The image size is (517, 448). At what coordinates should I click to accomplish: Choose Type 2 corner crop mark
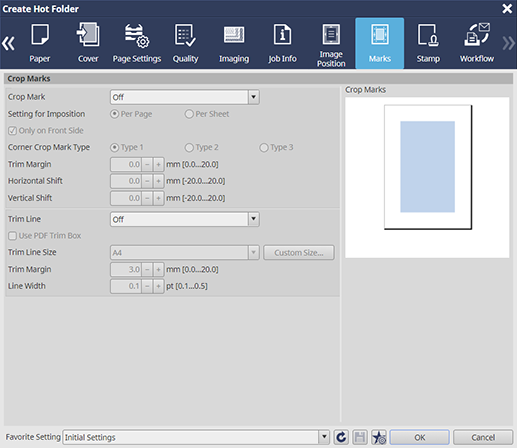click(189, 147)
